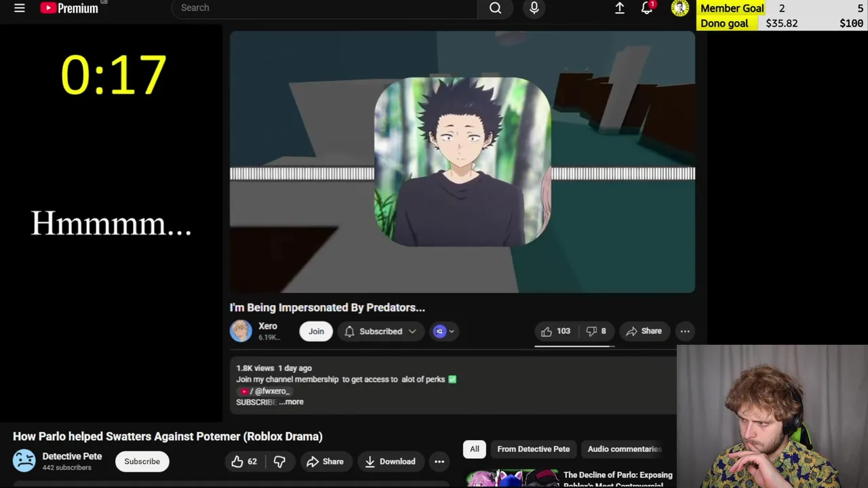Open the purple membership badge dropdown

pyautogui.click(x=444, y=331)
